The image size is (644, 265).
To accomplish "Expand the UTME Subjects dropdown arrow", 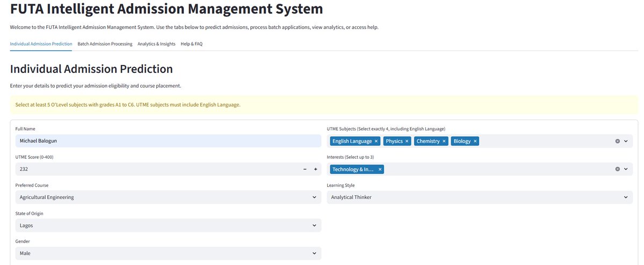I will point(626,141).
